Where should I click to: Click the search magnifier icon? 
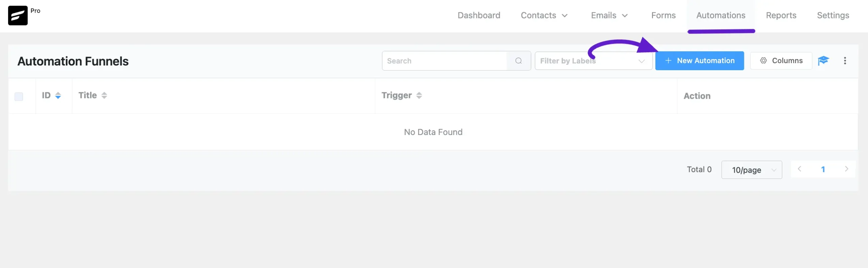click(518, 61)
